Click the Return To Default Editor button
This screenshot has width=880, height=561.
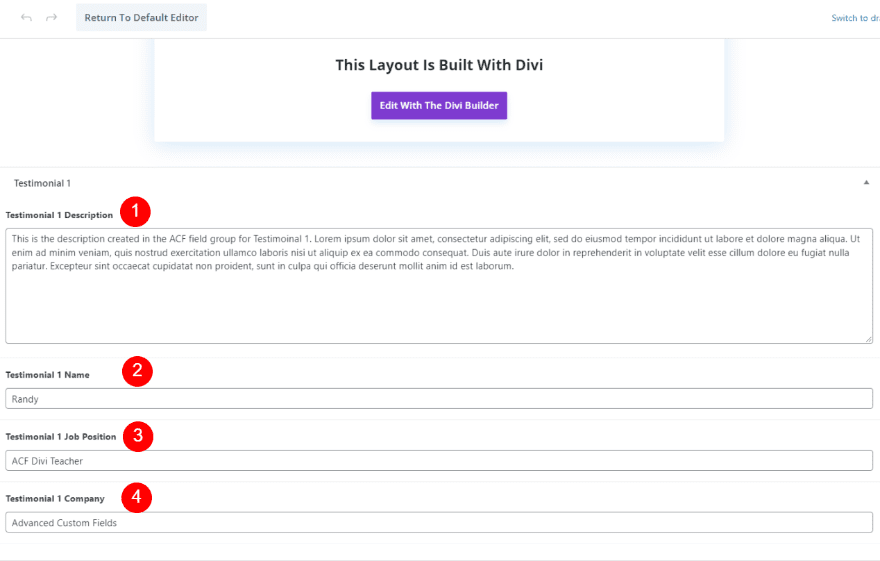[x=141, y=18]
